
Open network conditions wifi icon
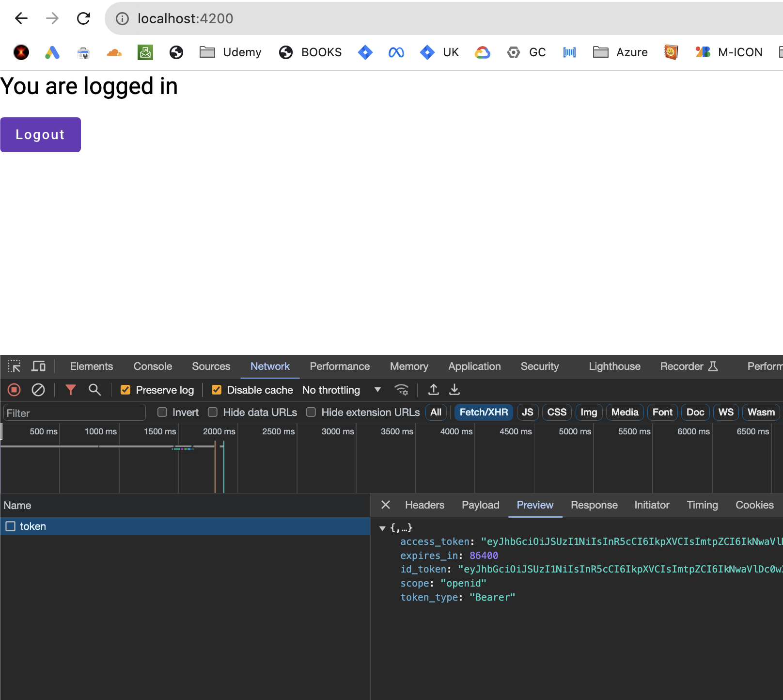[401, 390]
